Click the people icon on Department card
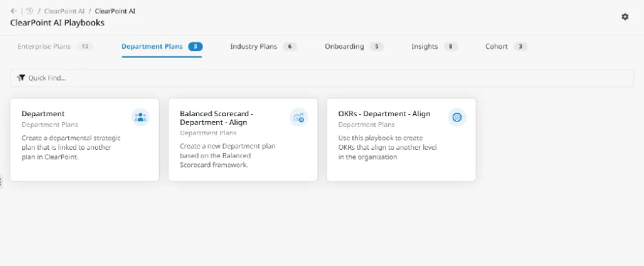The height and width of the screenshot is (266, 644). coord(140,117)
